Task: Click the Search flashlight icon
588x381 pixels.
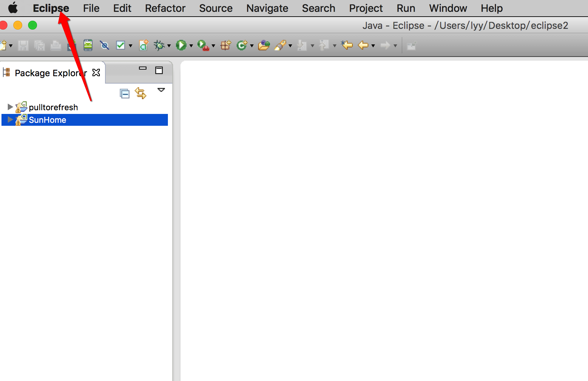Action: coord(280,45)
